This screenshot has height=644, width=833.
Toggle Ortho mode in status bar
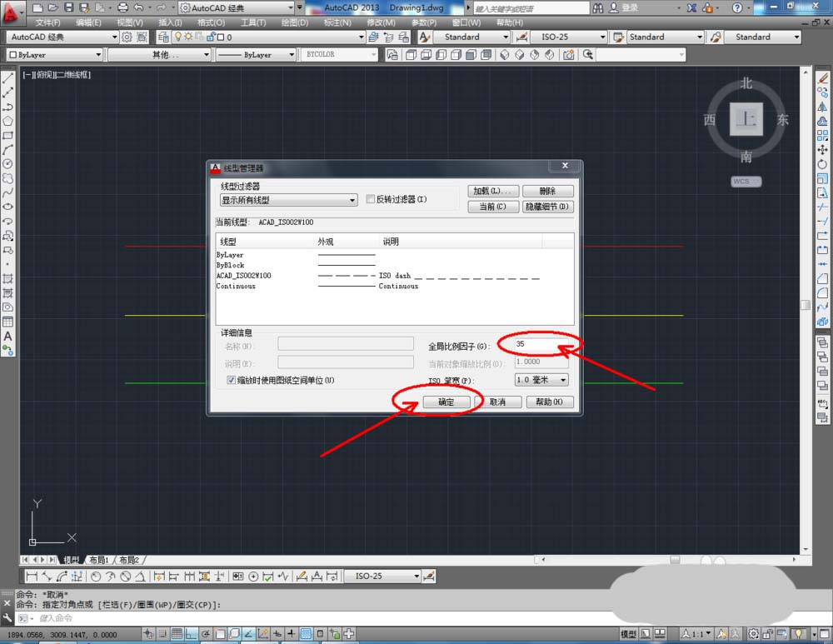(192, 633)
